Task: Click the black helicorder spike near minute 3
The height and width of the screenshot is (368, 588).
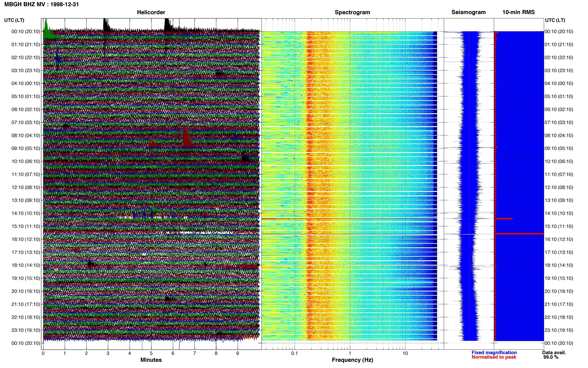Action: pos(106,25)
